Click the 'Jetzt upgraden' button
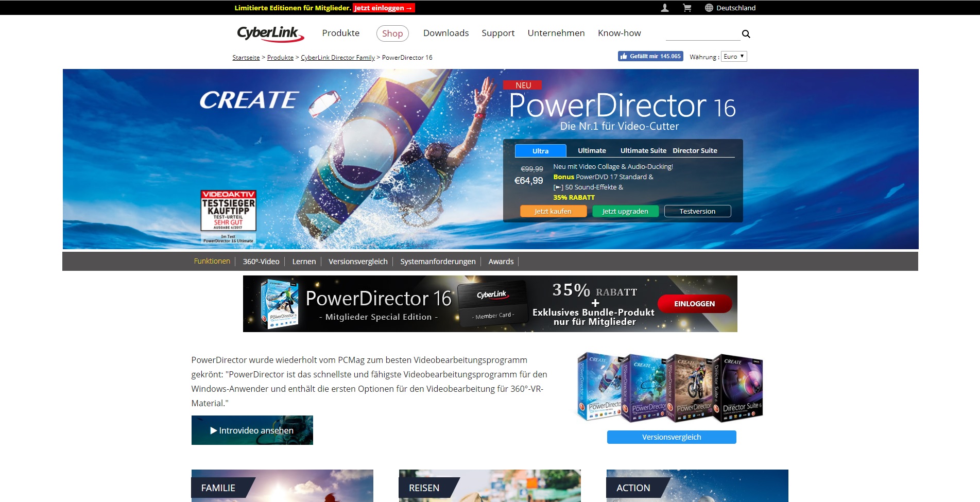The width and height of the screenshot is (980, 502). [x=625, y=211]
